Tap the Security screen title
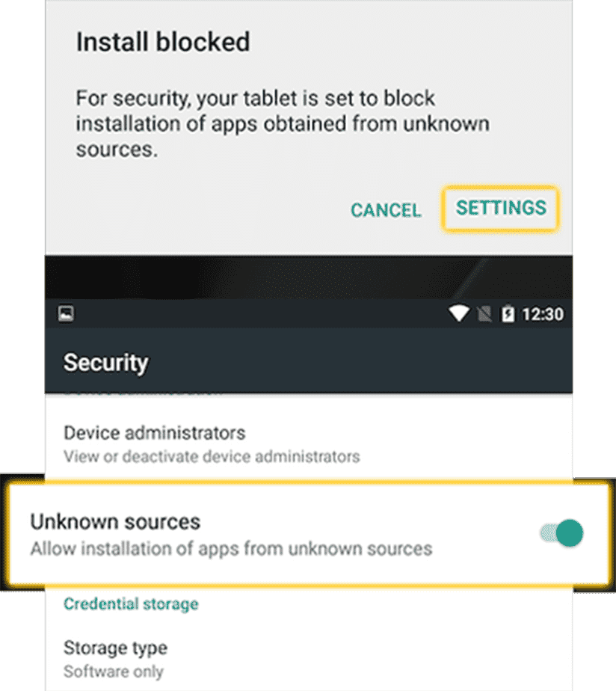The width and height of the screenshot is (616, 691). [105, 363]
